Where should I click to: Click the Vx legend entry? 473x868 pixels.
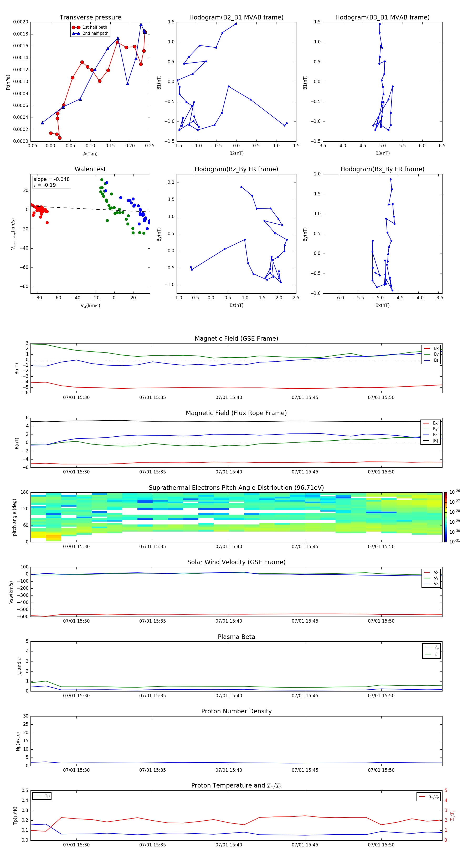tap(431, 573)
